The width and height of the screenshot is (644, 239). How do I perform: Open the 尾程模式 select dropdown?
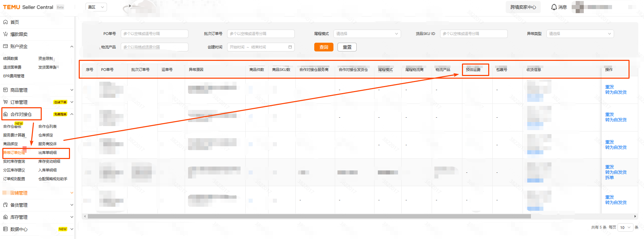click(x=367, y=34)
